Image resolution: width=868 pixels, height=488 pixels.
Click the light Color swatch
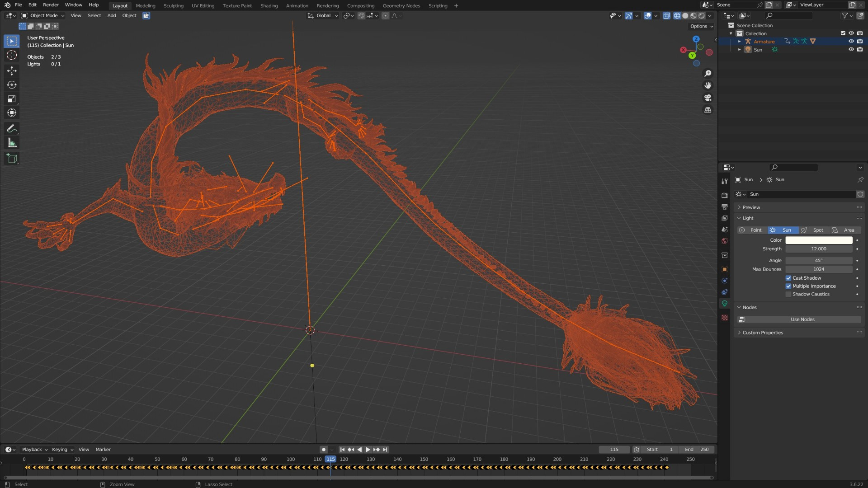(819, 240)
